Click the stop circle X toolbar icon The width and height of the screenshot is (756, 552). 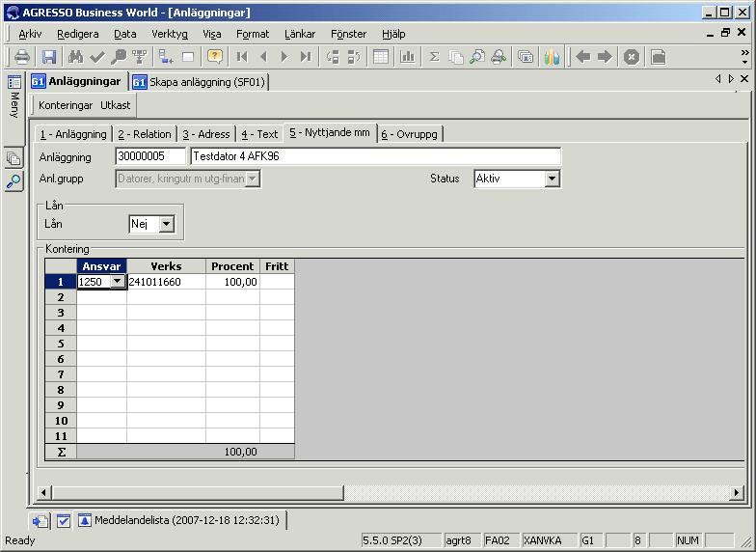(x=632, y=57)
